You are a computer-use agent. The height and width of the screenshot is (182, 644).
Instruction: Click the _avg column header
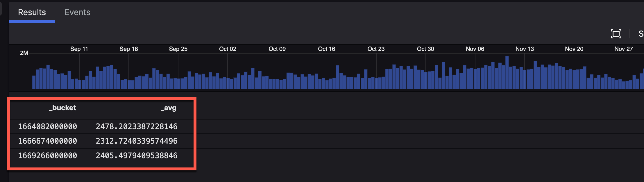click(169, 108)
